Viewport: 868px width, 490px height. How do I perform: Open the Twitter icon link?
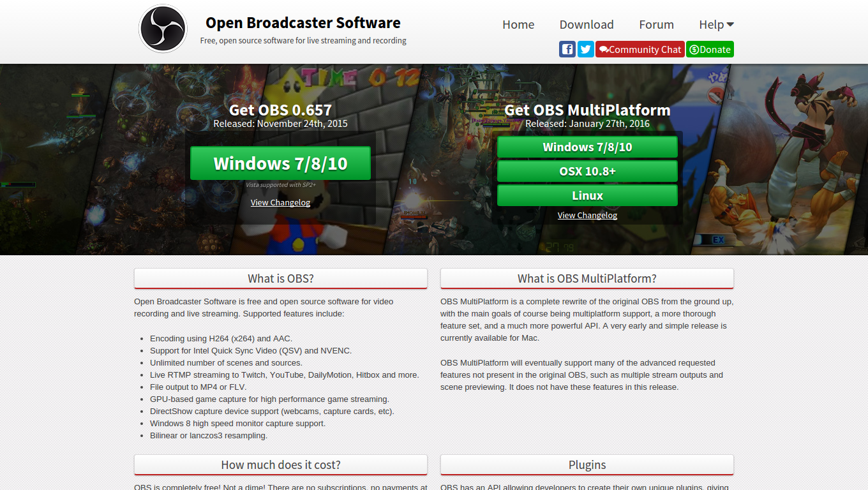586,49
